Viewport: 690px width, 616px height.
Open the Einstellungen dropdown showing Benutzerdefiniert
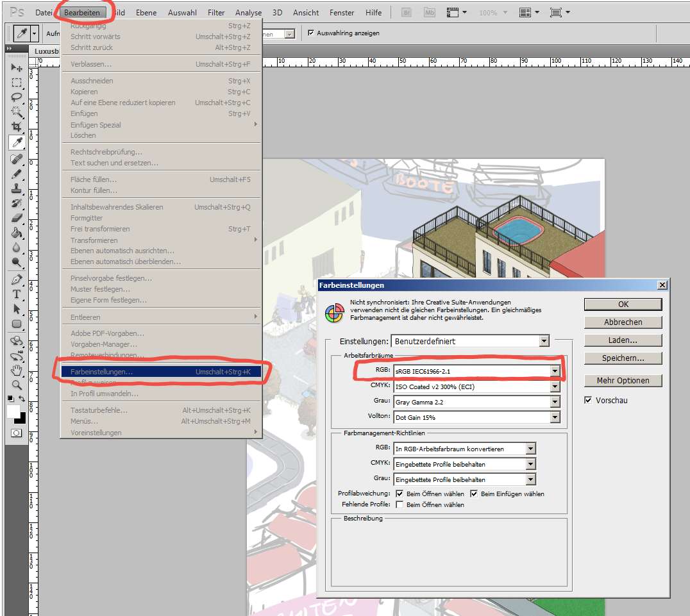coord(470,341)
